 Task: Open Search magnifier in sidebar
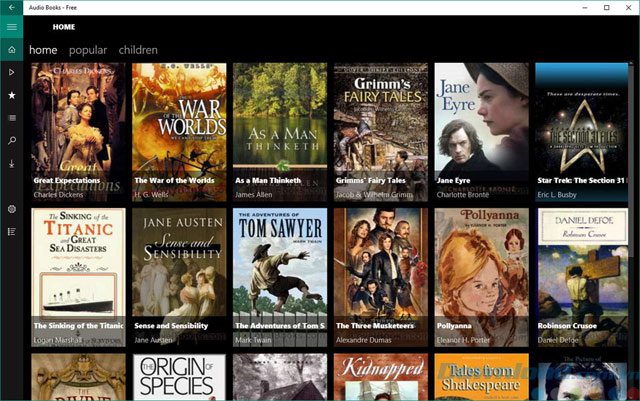pos(11,141)
